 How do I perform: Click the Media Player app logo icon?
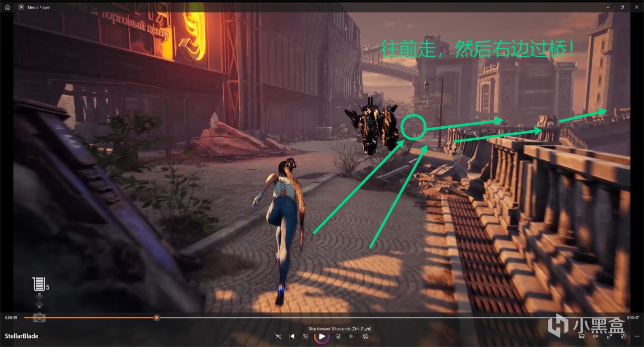point(21,7)
